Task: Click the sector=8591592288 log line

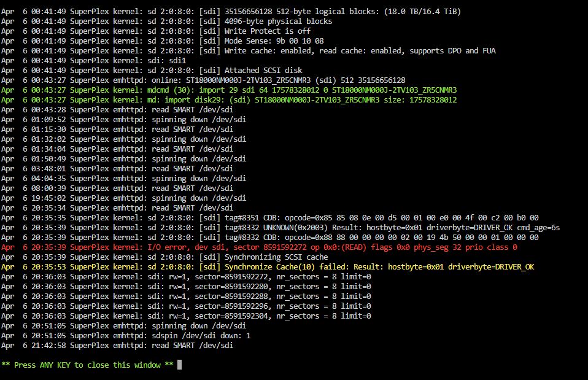Action: 186,297
